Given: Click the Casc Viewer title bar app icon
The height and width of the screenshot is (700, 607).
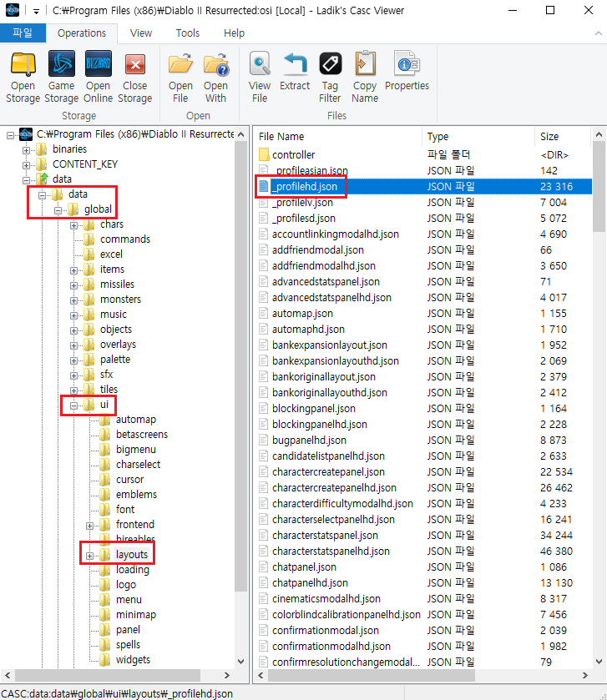Looking at the screenshot, I should click(12, 9).
